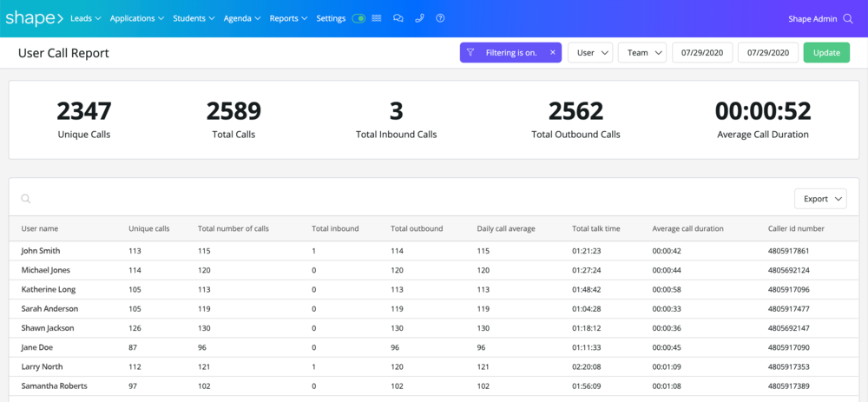Click the end date field 07/29/2020
Screen dimensions: 868x402
(768, 53)
